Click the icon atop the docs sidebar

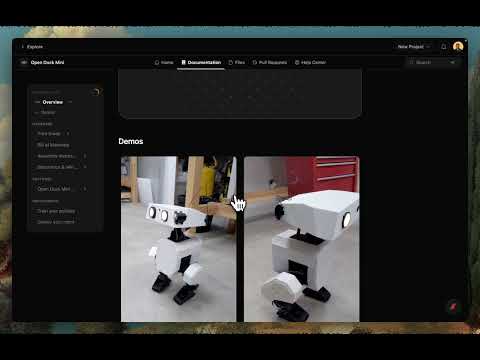click(96, 92)
